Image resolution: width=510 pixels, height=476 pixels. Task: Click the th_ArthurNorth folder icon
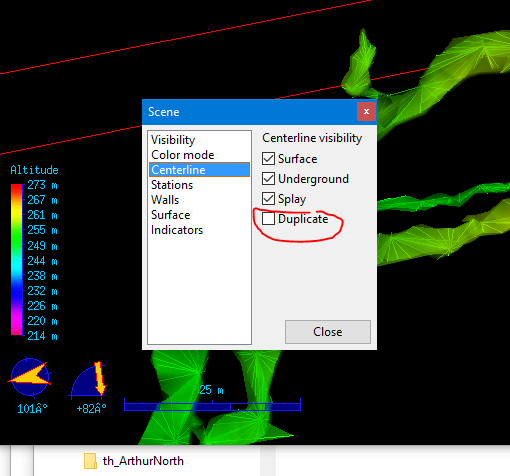point(90,461)
